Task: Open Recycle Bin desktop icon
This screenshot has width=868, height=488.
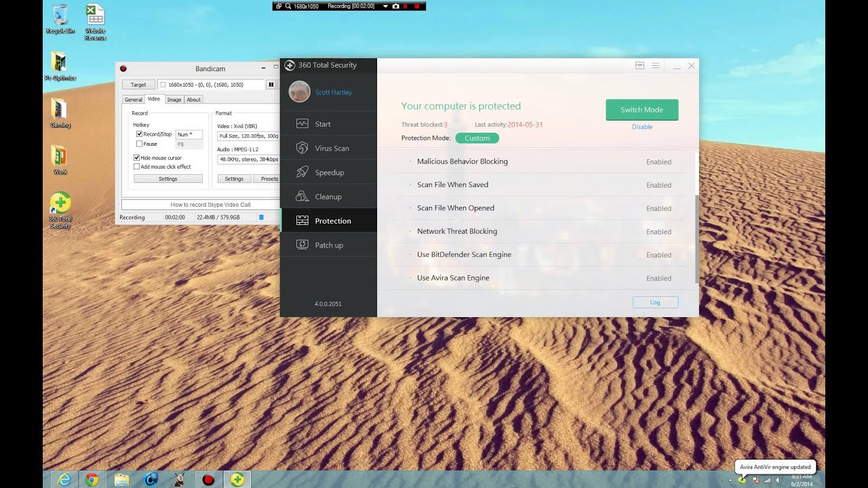Action: point(60,19)
